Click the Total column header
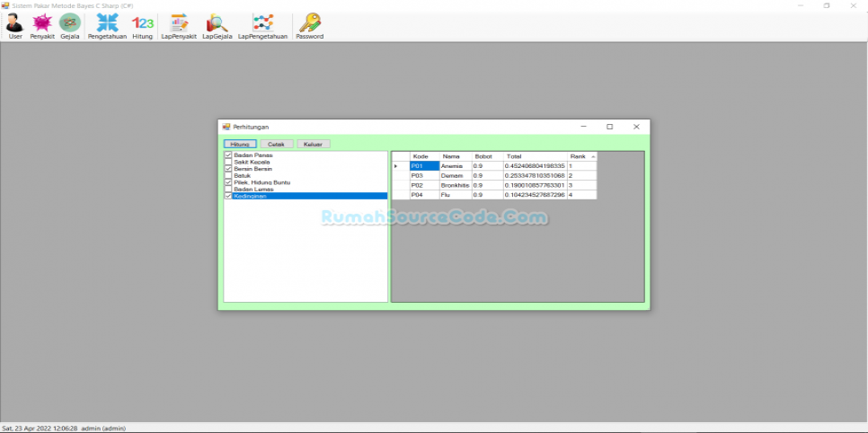Viewport: 868px width, 433px height. (x=536, y=156)
